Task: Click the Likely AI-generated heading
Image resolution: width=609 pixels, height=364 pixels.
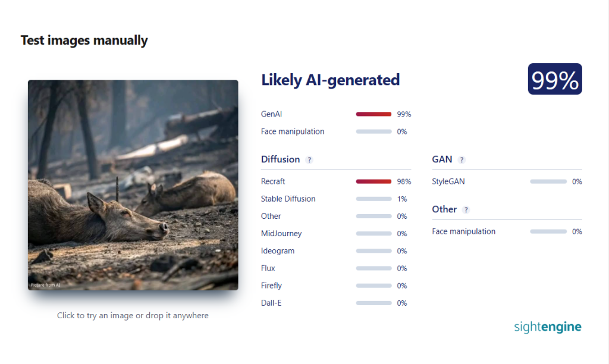Action: 330,80
